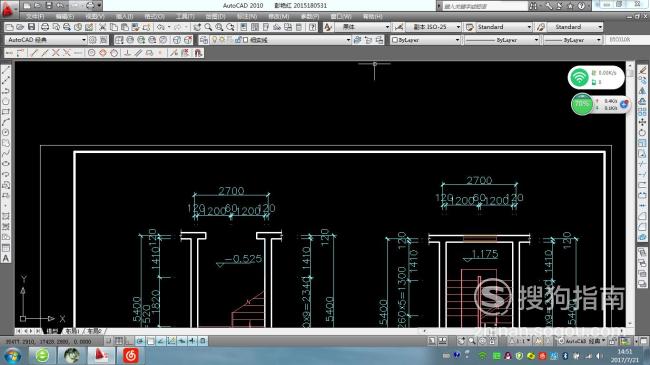This screenshot has width=650, height=365.
Task: Click the Plot (print) toolbar icon
Action: (45, 27)
